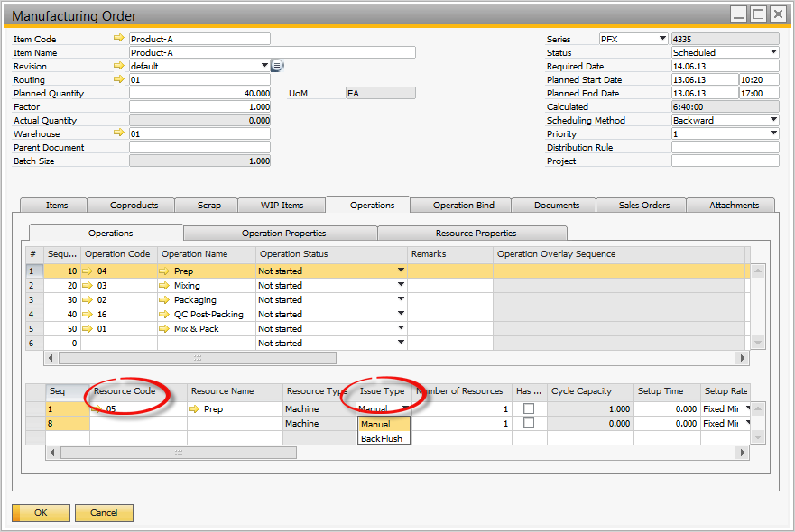Select Manual in Issue Type list
This screenshot has width=795, height=532.
pyautogui.click(x=384, y=424)
